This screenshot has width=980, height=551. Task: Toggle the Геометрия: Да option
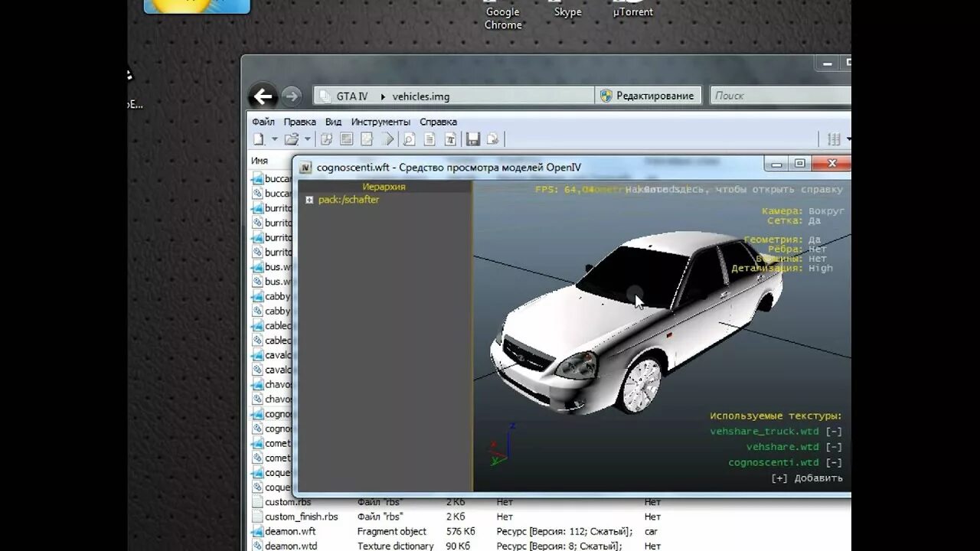(782, 240)
